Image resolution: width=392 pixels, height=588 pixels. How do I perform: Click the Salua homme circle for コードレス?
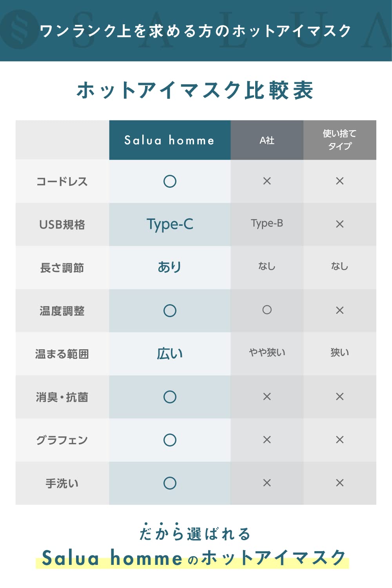coord(170,181)
